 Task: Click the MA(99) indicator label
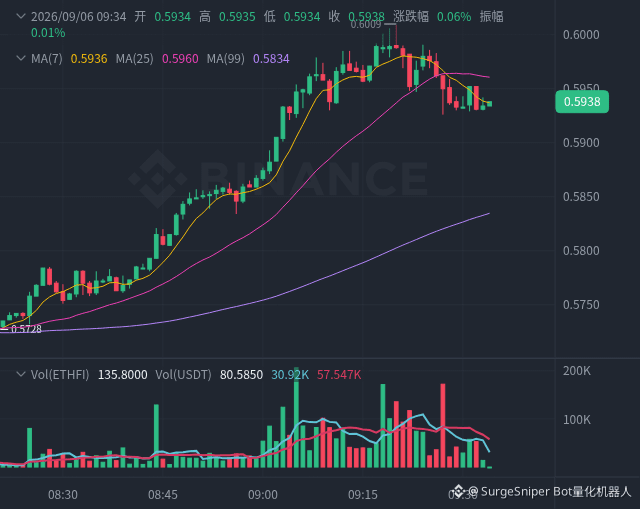225,59
